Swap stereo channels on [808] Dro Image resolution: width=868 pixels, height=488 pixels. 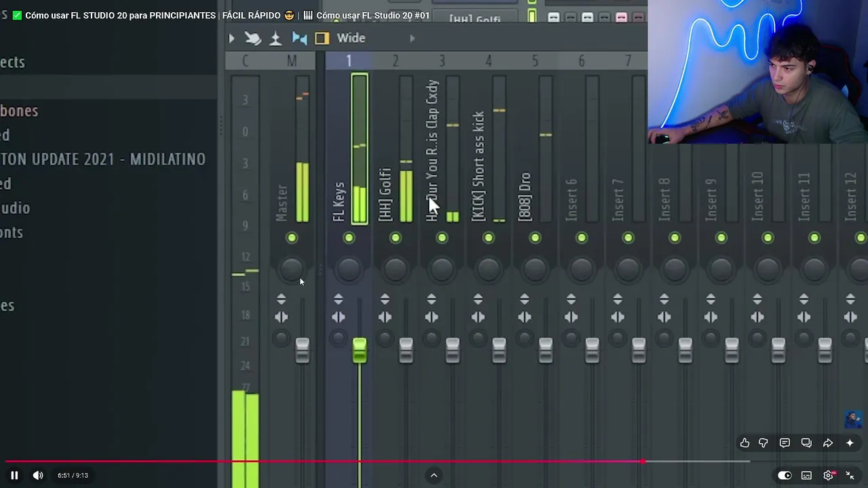[524, 317]
